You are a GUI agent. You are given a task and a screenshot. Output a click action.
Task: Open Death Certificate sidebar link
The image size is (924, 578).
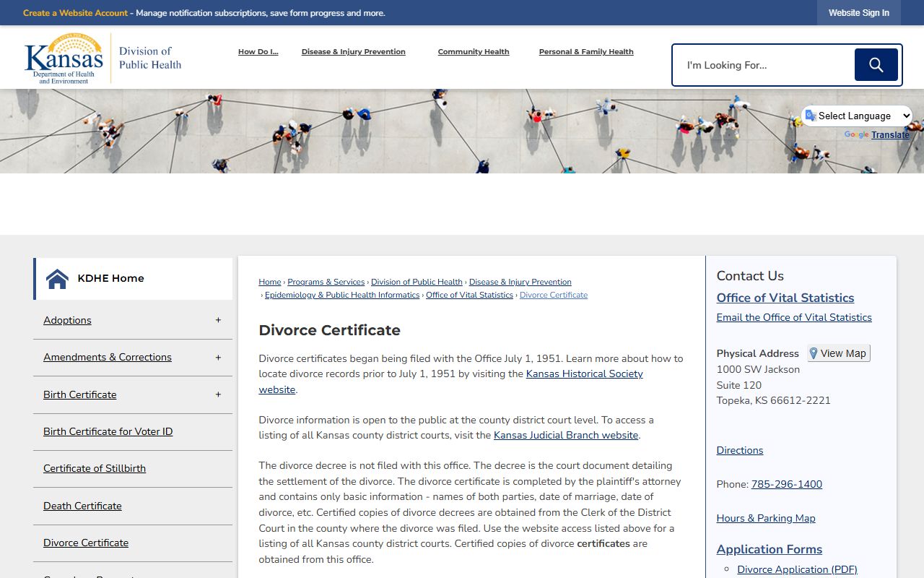point(82,506)
